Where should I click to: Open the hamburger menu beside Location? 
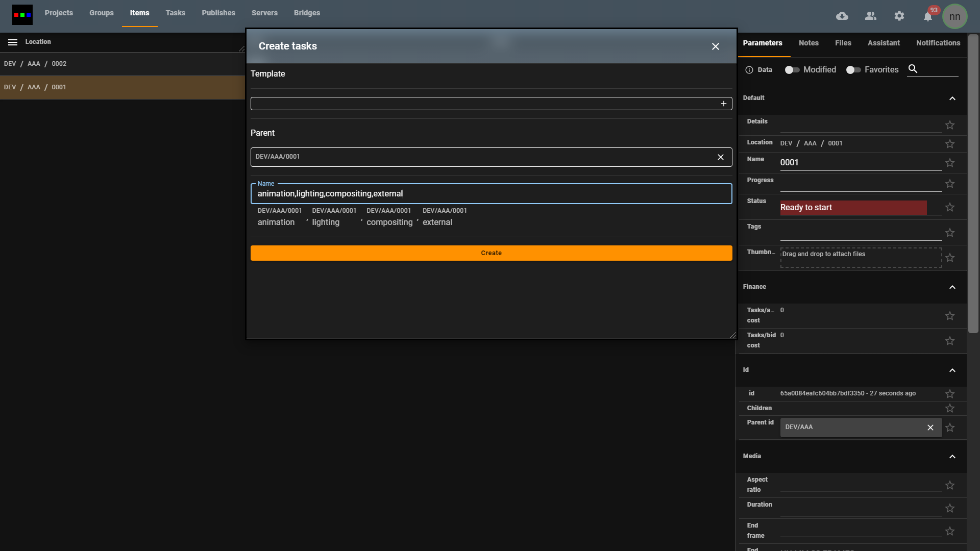coord(12,42)
